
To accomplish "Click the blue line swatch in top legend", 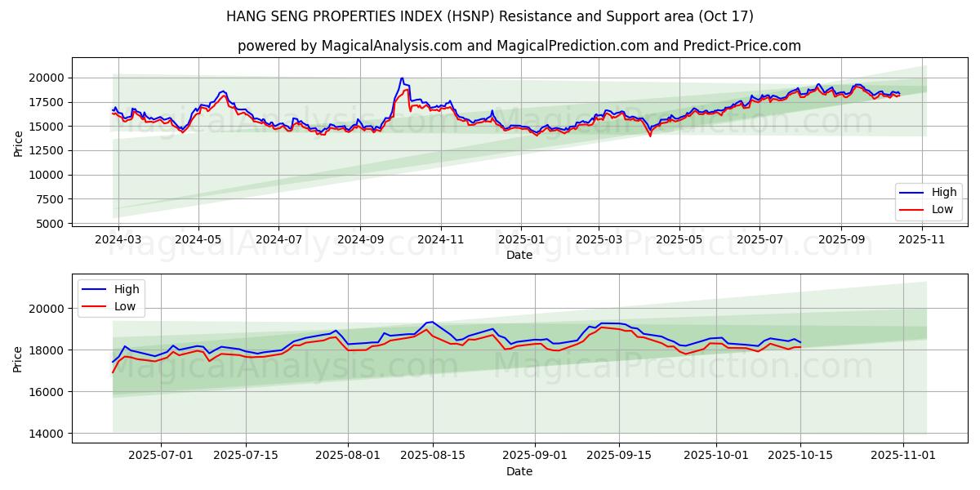I will click(x=912, y=193).
